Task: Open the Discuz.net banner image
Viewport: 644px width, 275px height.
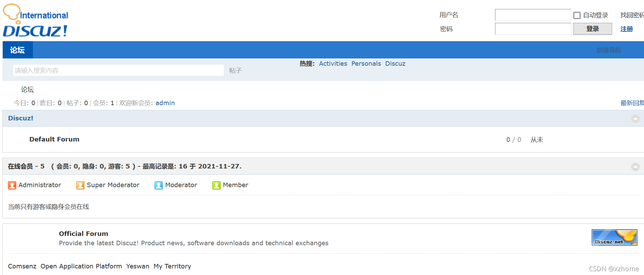Action: pyautogui.click(x=614, y=237)
